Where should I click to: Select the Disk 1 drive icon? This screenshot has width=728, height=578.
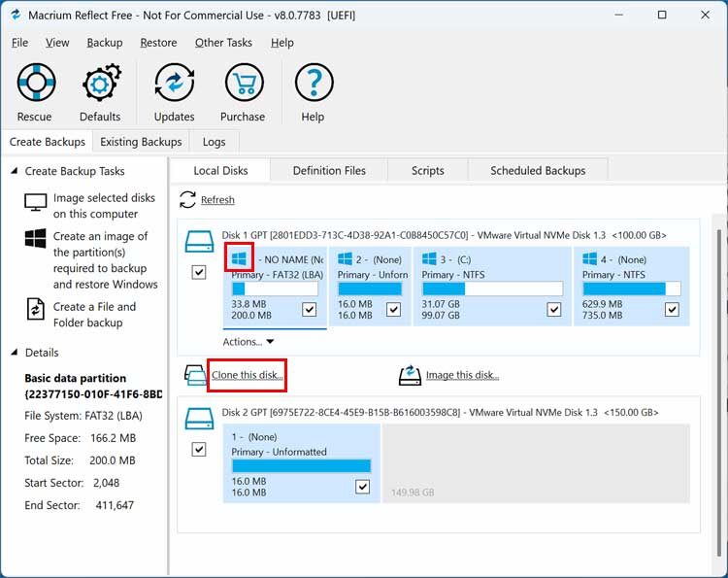coord(199,242)
